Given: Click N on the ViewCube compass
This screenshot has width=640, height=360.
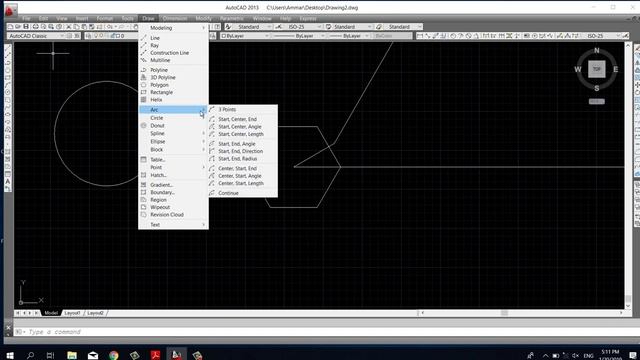Looking at the screenshot, I should [597, 51].
